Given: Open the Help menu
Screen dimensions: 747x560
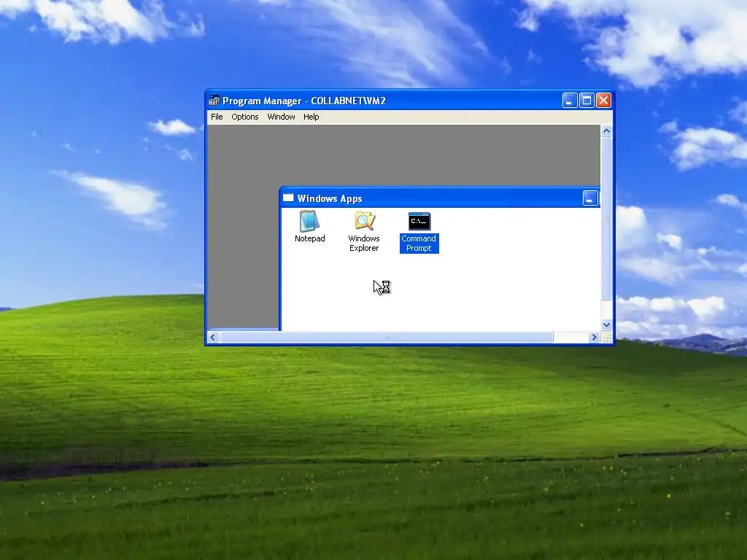Looking at the screenshot, I should pyautogui.click(x=311, y=117).
